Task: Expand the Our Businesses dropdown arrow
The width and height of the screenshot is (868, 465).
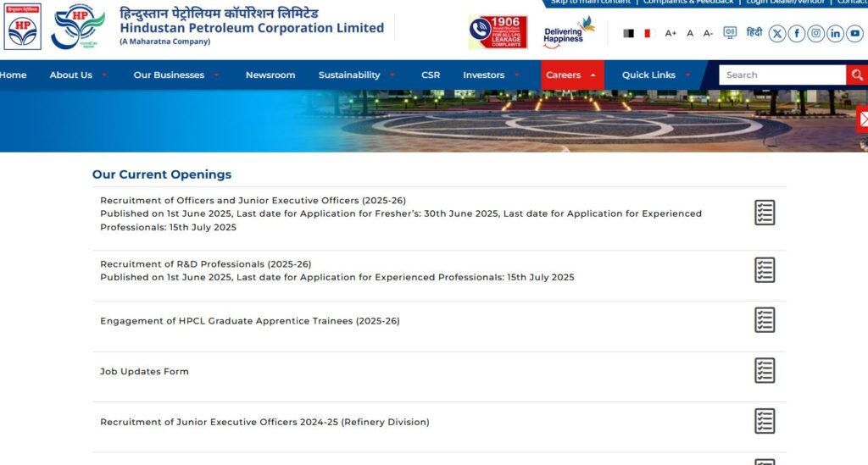Action: [x=216, y=75]
